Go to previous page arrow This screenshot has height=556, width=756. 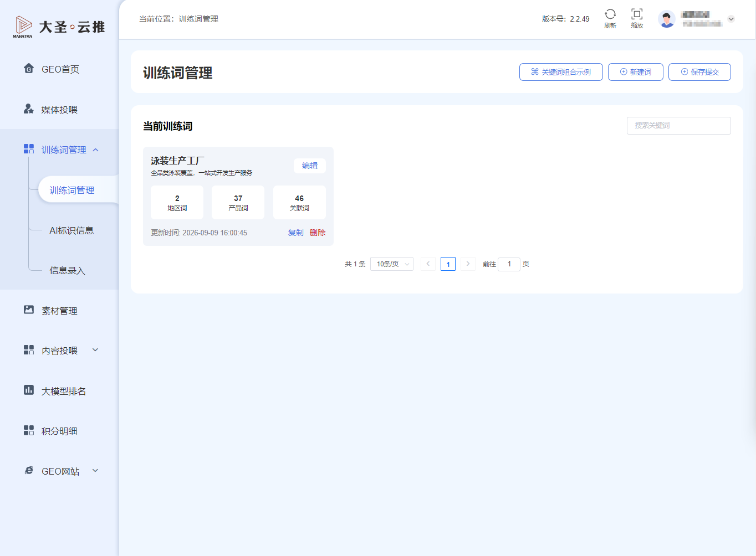[428, 264]
